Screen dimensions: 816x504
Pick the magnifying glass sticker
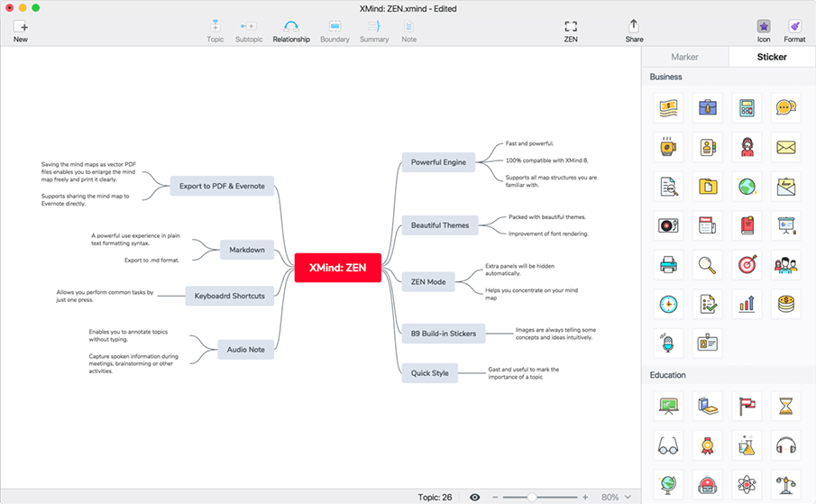708,264
